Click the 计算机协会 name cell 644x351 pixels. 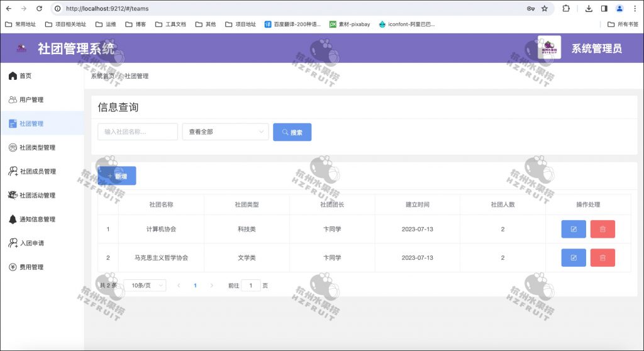click(x=161, y=229)
